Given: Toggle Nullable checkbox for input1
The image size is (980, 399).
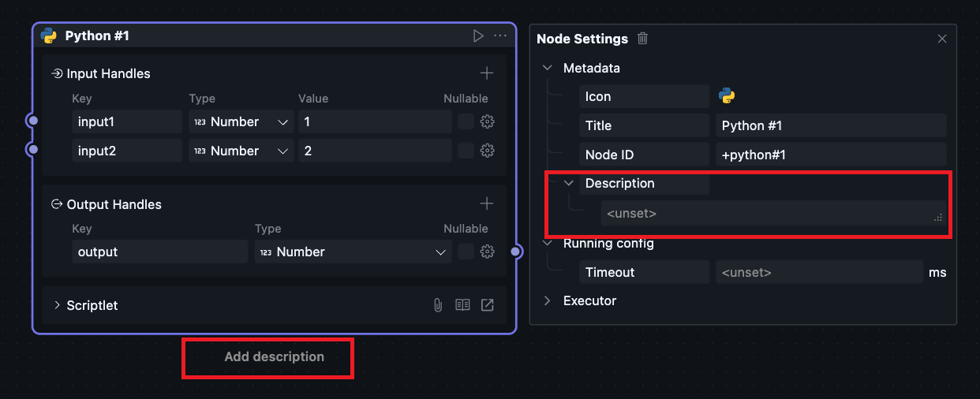Looking at the screenshot, I should click(466, 121).
